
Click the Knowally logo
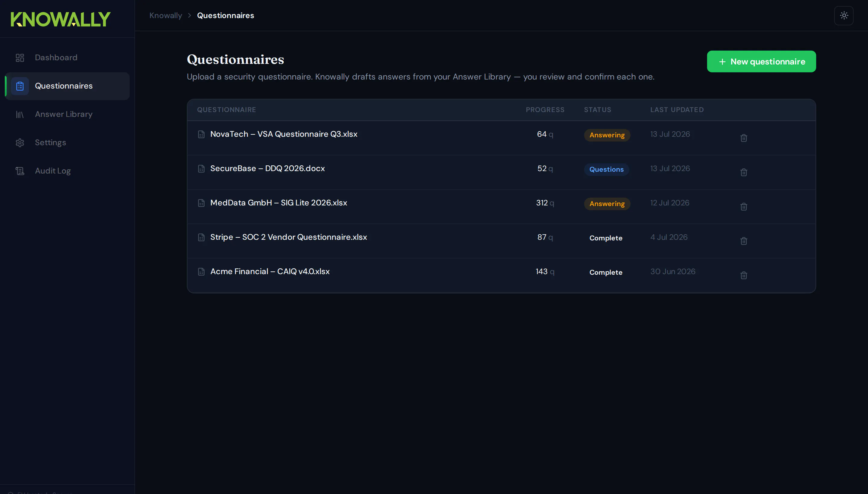(60, 19)
